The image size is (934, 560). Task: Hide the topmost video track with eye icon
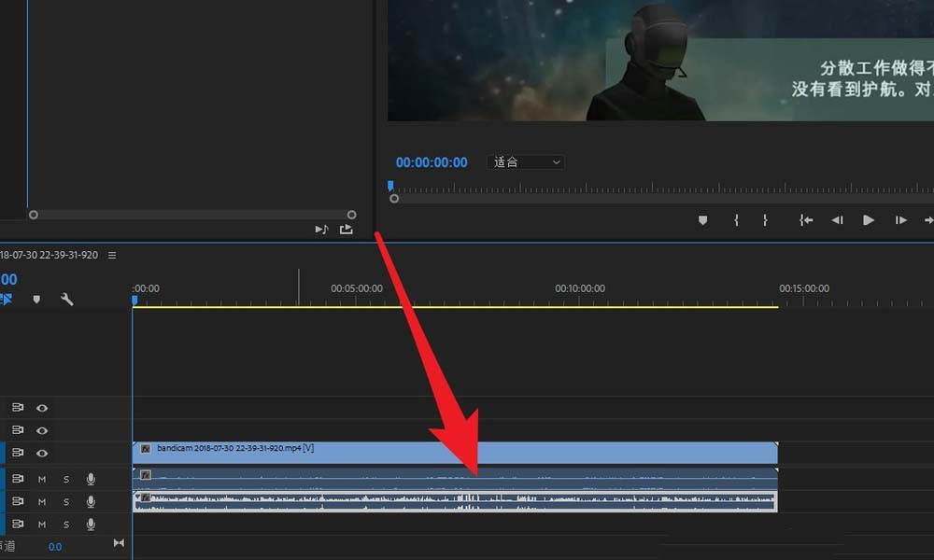42,408
